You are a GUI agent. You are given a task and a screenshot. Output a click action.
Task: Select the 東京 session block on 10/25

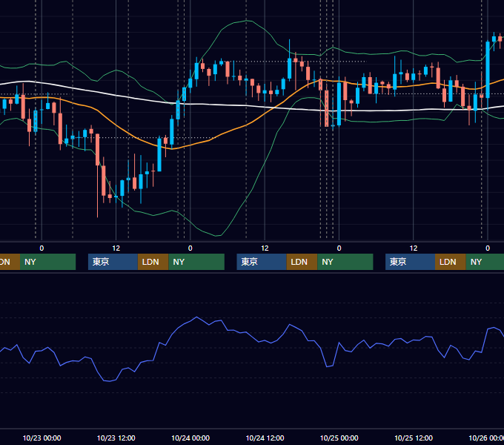(410, 262)
